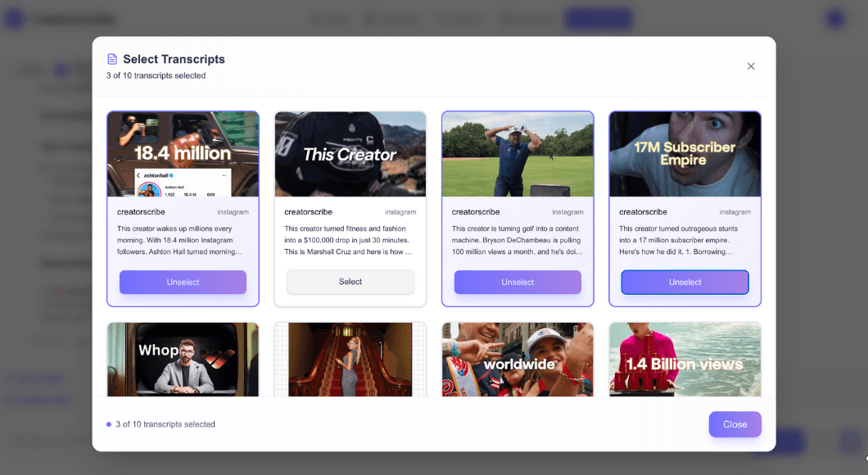Viewport: 868px width, 475px height.
Task: Click the document icon beside Select Transcripts
Action: coord(112,59)
